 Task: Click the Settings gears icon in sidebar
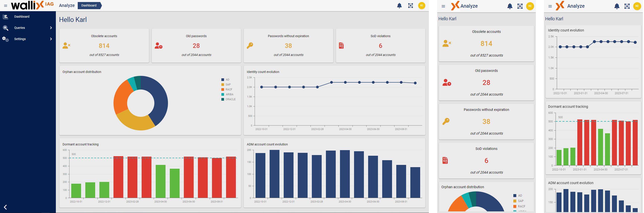pos(6,39)
